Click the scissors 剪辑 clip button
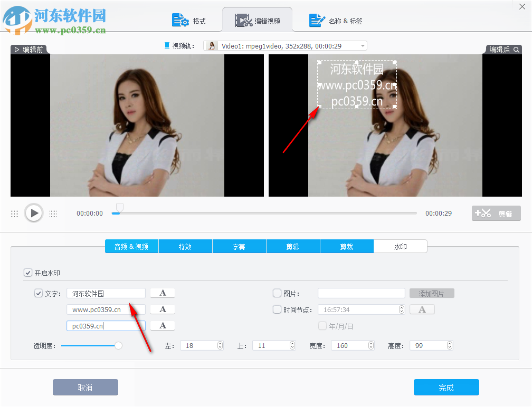 pos(496,213)
